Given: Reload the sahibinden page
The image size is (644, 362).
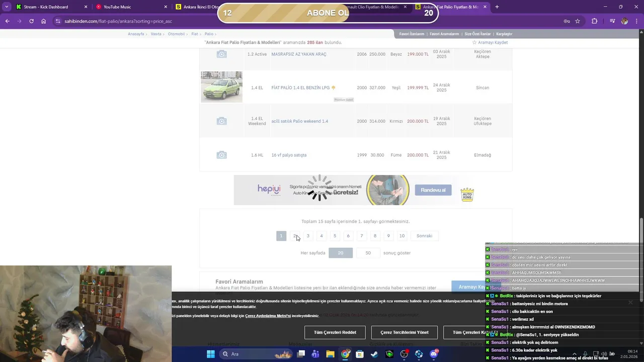Looking at the screenshot, I should (x=31, y=21).
